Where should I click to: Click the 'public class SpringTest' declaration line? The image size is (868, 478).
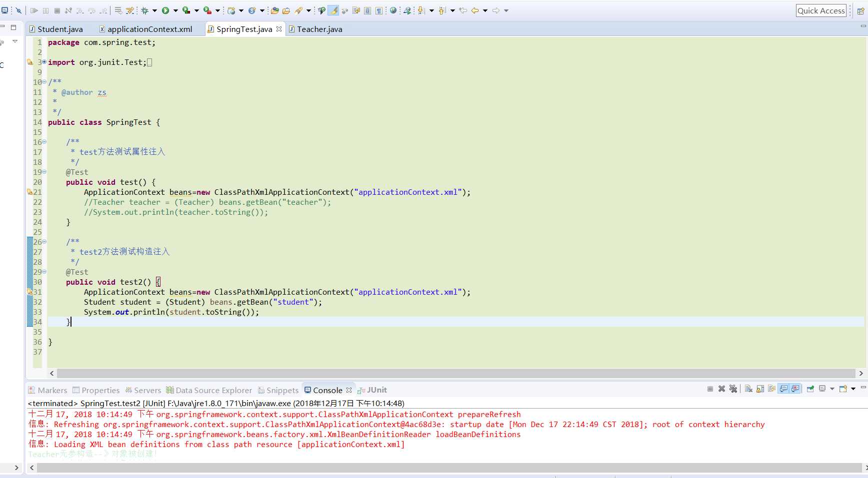click(104, 122)
